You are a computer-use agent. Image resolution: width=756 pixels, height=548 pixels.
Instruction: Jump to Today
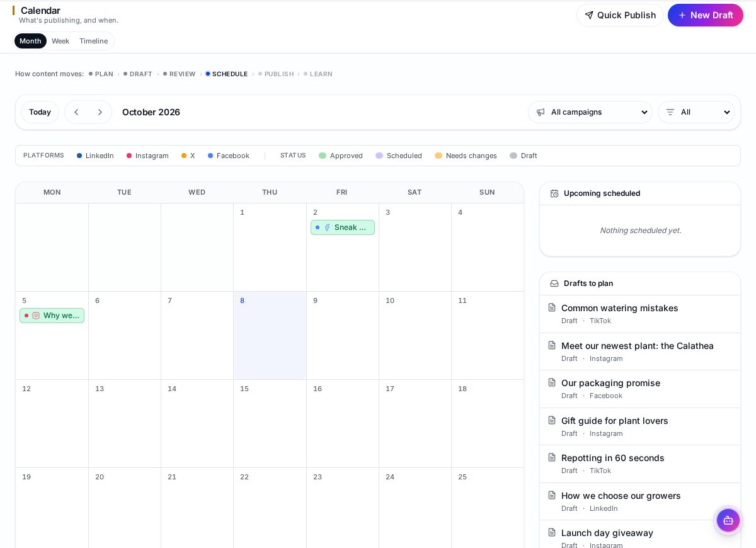point(40,112)
